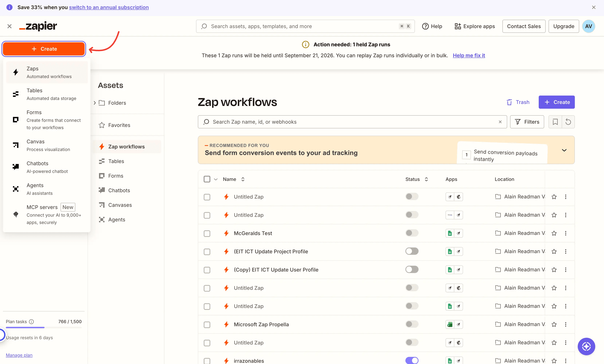Check the McGeralds Test row checkbox

click(207, 233)
